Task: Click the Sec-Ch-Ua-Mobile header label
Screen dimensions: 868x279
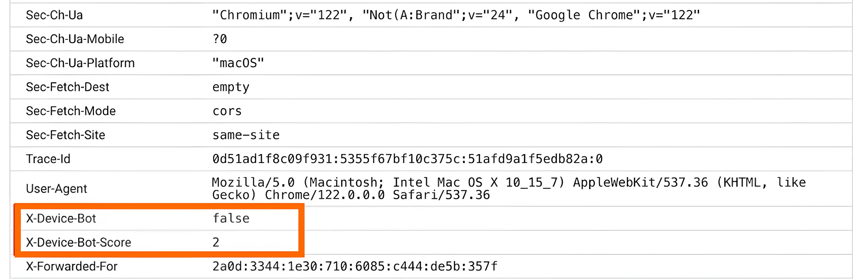Action: click(75, 39)
